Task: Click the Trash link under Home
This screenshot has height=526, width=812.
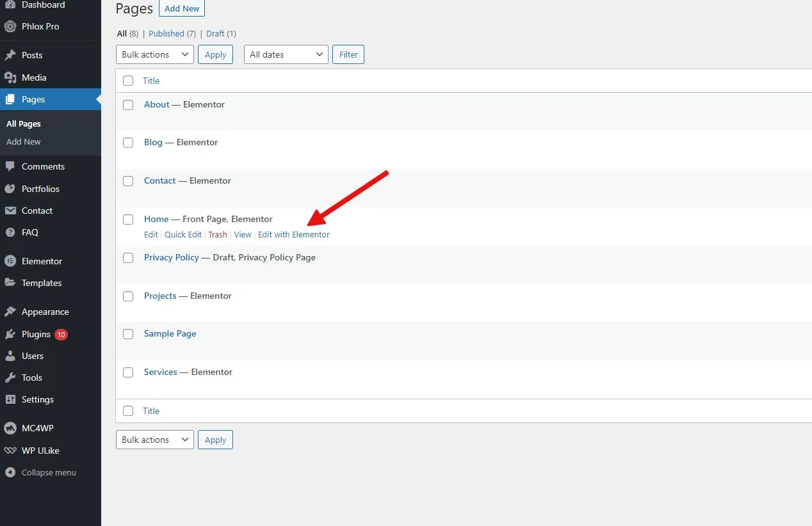Action: (218, 235)
